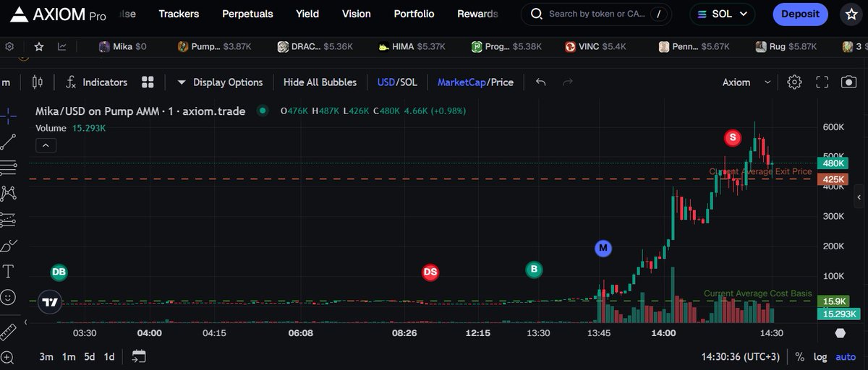Change candlestick chart style
868x370 pixels.
pyautogui.click(x=38, y=82)
